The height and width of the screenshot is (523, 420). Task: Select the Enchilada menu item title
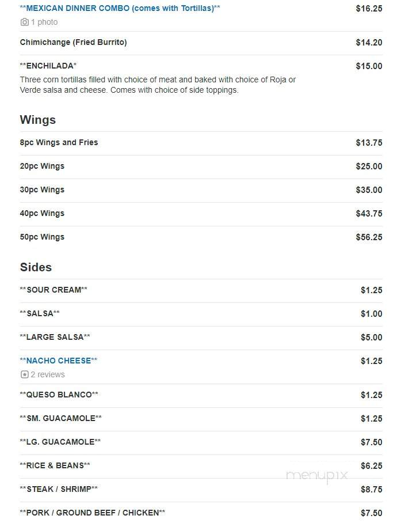click(48, 66)
